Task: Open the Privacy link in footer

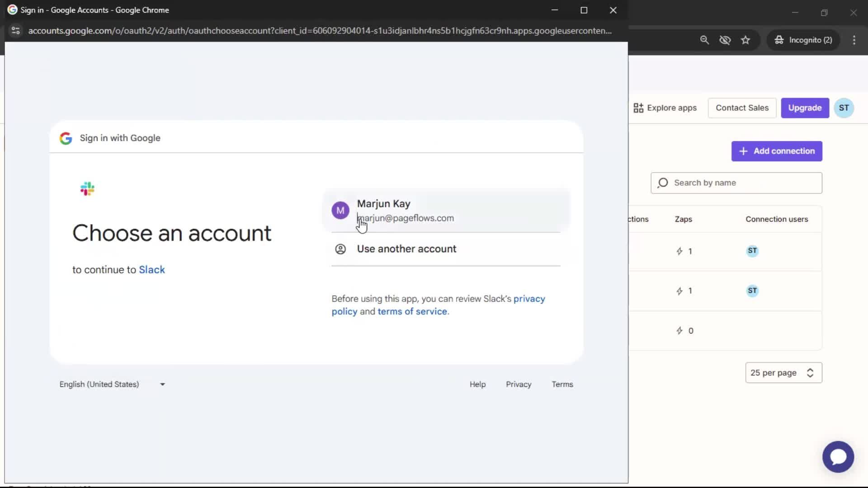Action: point(519,384)
